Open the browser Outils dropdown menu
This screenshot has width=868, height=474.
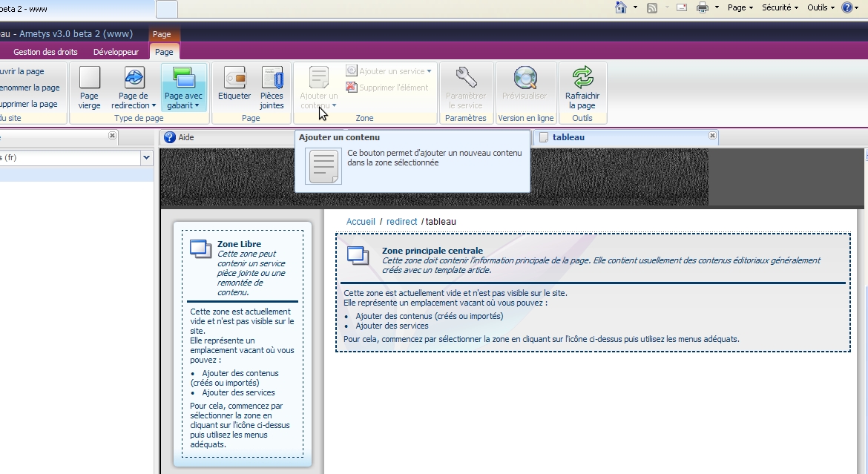point(821,7)
